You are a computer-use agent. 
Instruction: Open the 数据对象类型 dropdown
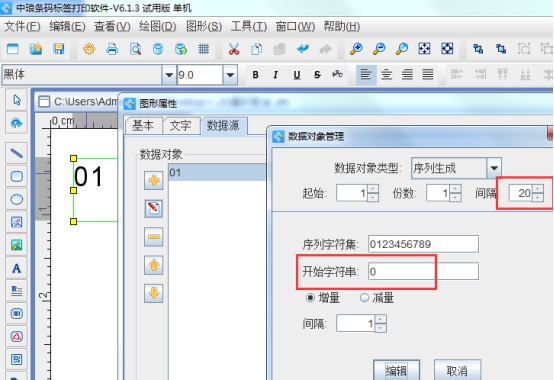pyautogui.click(x=494, y=168)
